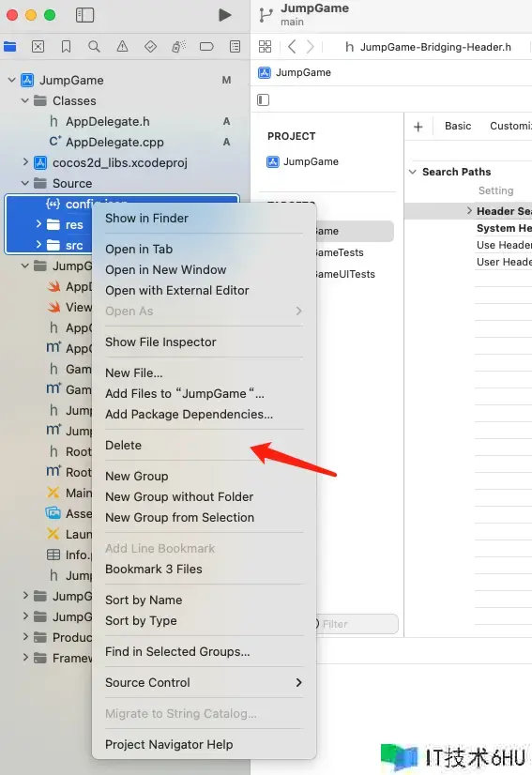
Task: Choose Add Package Dependencies...
Action: point(189,415)
